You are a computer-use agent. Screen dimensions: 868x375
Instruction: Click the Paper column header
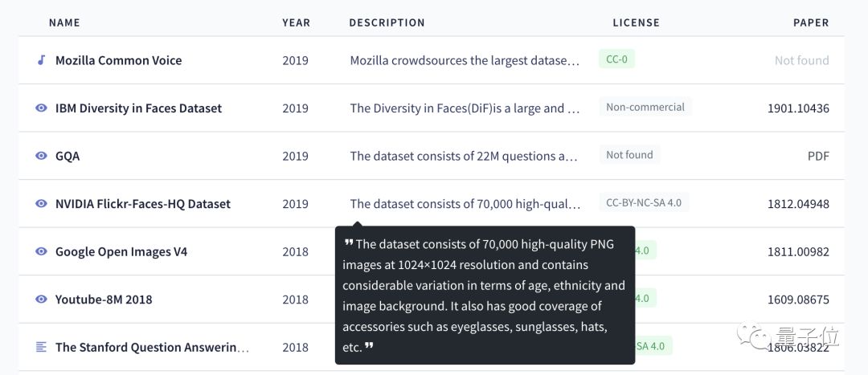pyautogui.click(x=811, y=22)
